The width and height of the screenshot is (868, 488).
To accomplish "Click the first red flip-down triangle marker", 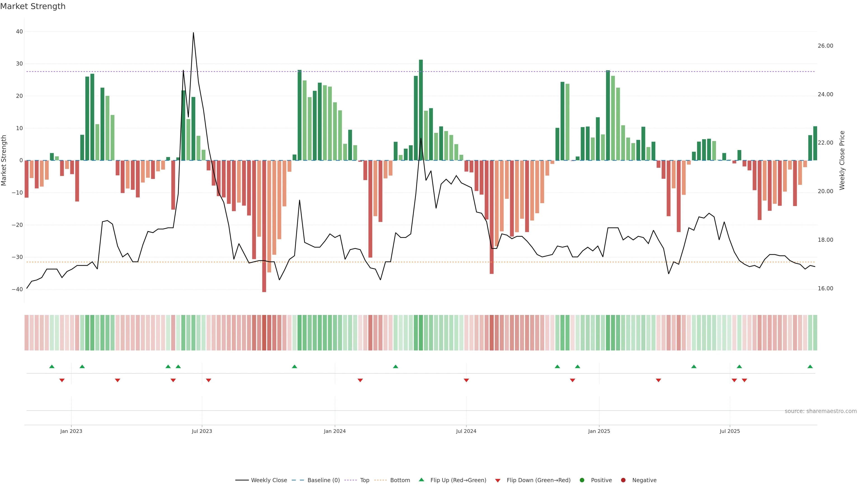I will 62,380.
